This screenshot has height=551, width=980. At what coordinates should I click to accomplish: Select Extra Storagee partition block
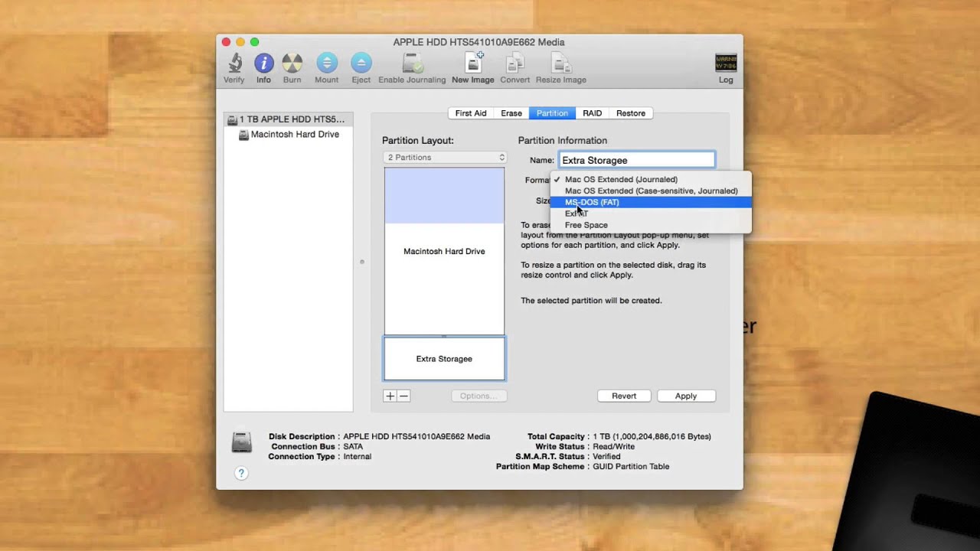tap(444, 358)
